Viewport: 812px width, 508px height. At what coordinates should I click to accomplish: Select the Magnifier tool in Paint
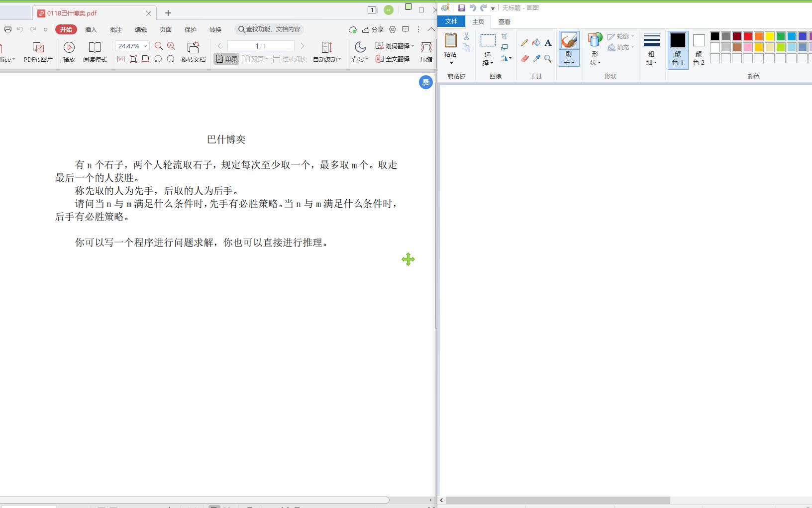point(548,59)
